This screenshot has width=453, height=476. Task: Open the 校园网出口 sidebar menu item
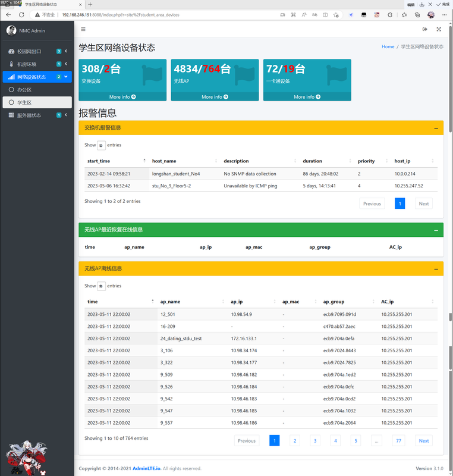tap(37, 51)
